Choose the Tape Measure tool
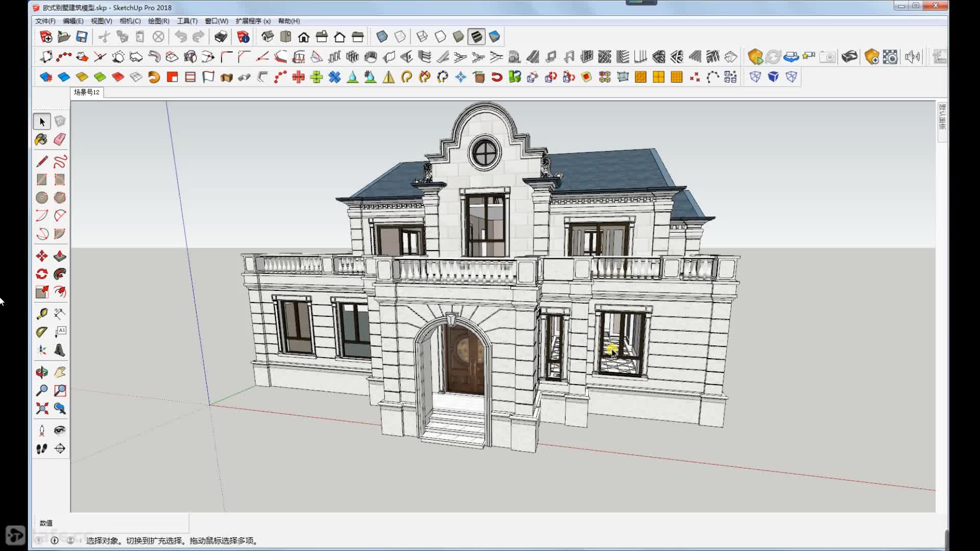Screen dimensions: 980x551 42,313
